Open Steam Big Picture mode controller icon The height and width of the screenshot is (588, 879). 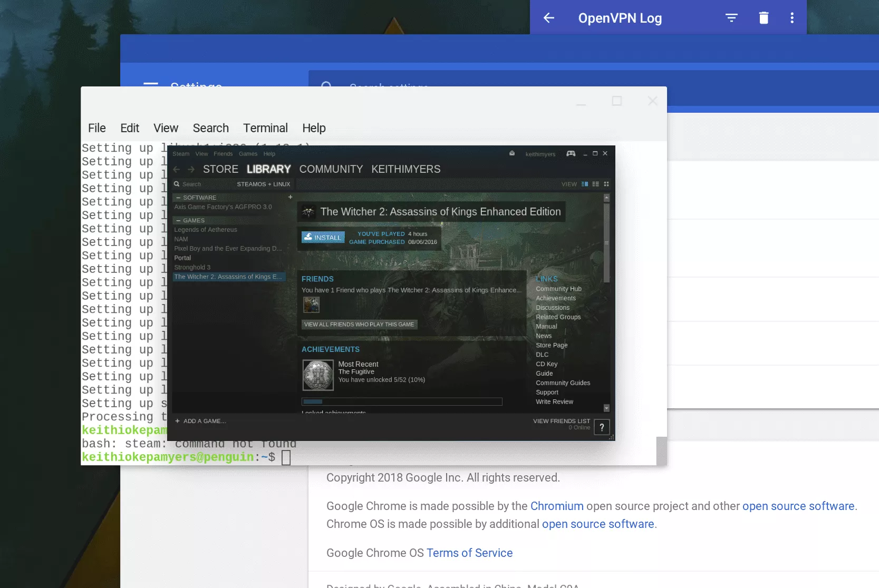pos(571,154)
